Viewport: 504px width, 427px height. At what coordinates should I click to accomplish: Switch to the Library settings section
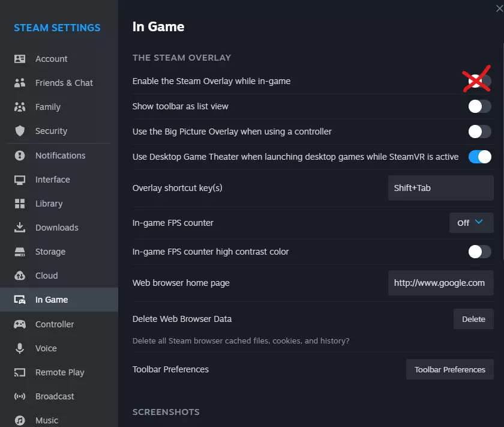point(49,204)
